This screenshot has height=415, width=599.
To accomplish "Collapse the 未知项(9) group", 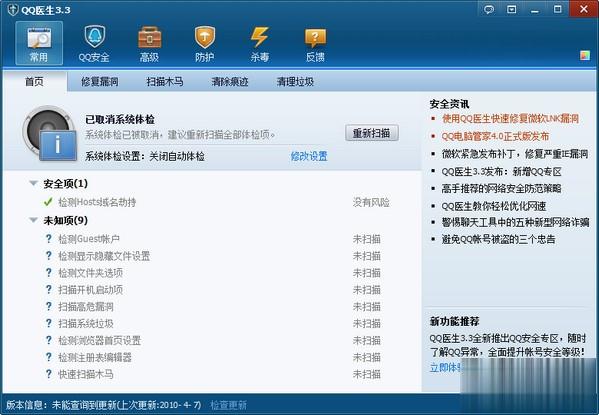I will tap(34, 220).
